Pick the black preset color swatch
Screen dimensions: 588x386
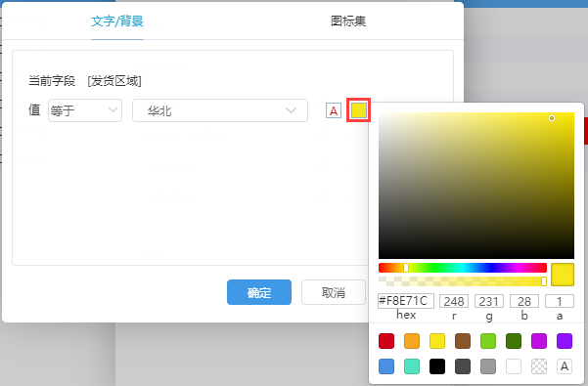point(437,366)
